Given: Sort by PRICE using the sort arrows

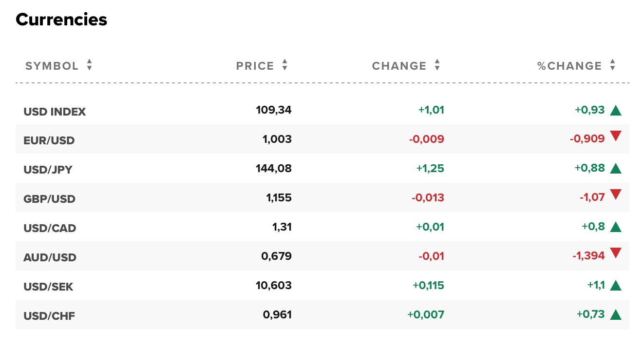Looking at the screenshot, I should (x=285, y=65).
